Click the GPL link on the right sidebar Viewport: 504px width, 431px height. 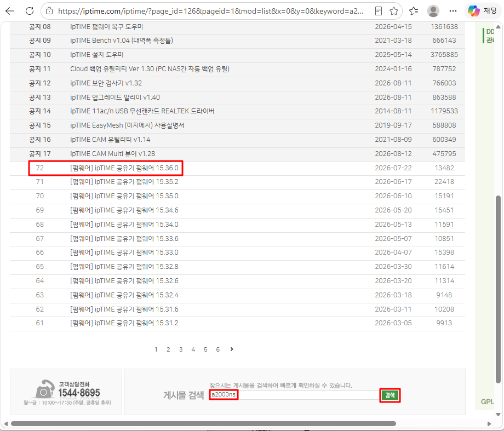coord(487,401)
